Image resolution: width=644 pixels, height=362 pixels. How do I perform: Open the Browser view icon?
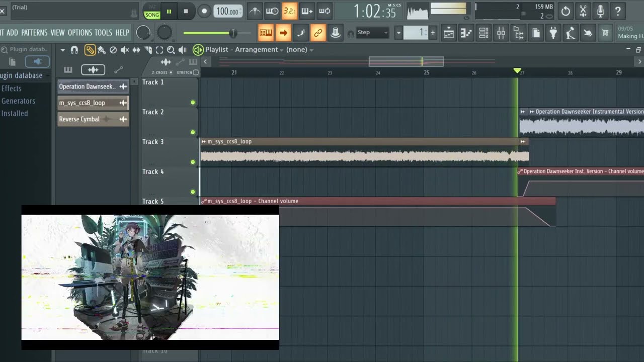518,33
